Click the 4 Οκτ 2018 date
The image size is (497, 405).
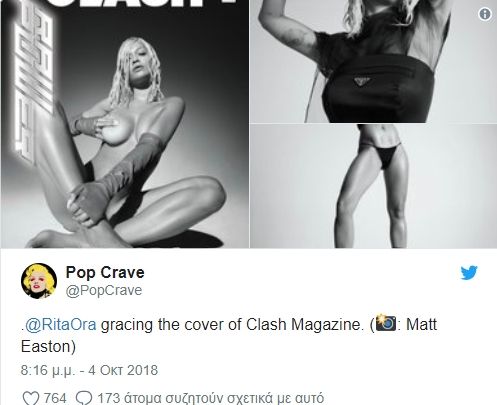tap(123, 370)
